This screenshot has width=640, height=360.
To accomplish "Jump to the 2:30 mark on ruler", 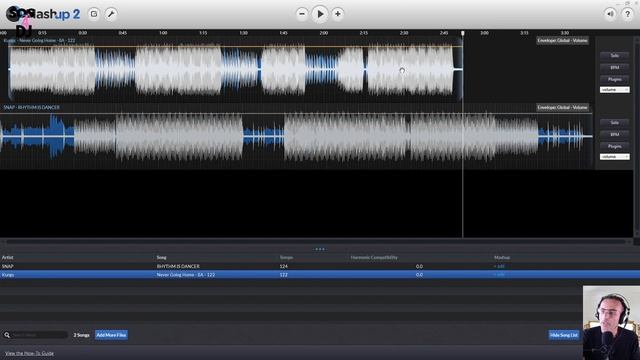I will coord(404,33).
